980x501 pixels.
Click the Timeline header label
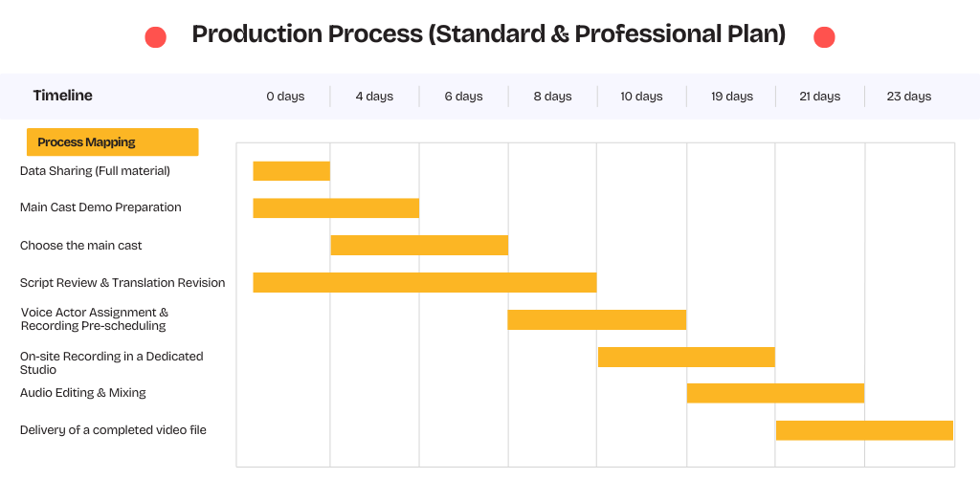(x=63, y=96)
